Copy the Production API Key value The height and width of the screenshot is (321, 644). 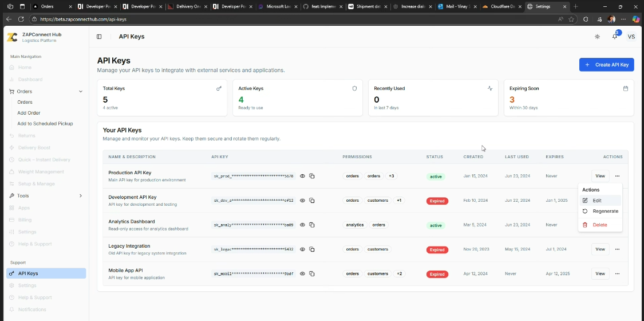(x=312, y=176)
